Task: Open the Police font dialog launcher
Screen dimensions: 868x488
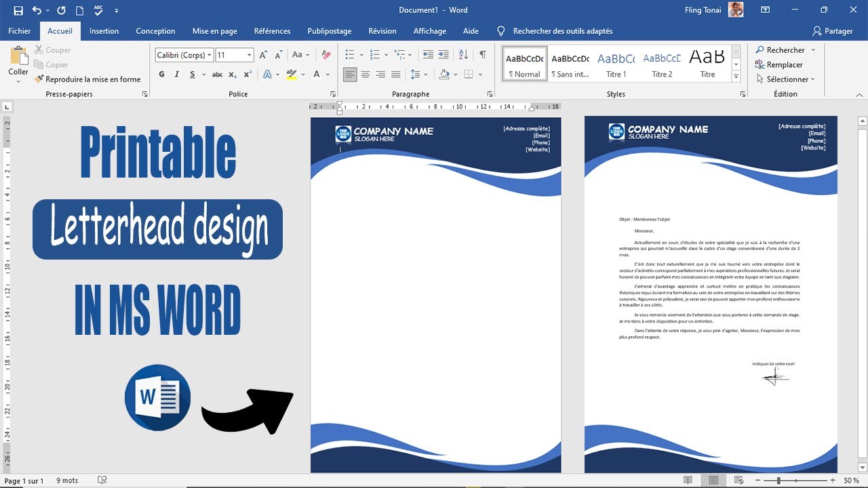Action: click(x=333, y=94)
